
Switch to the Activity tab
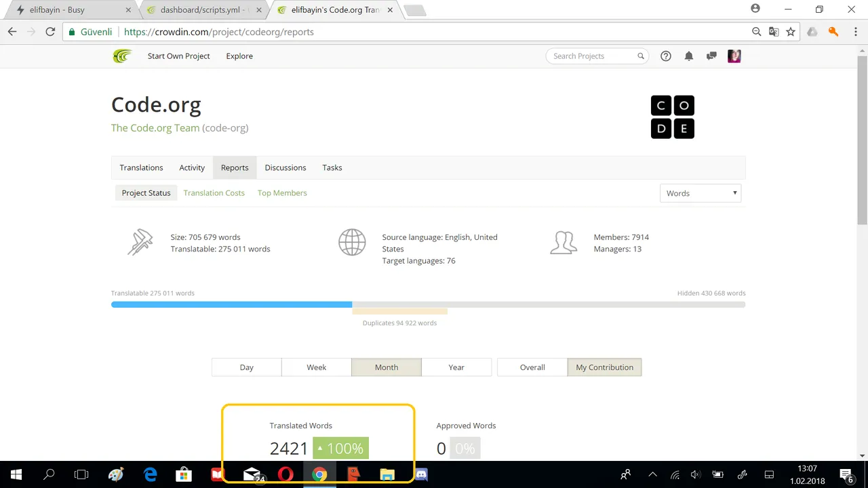pos(192,167)
